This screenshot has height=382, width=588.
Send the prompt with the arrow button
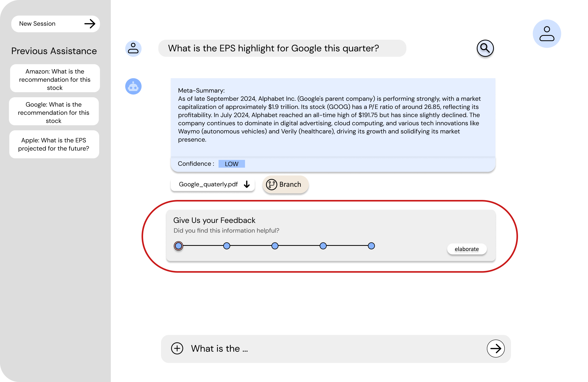(495, 349)
